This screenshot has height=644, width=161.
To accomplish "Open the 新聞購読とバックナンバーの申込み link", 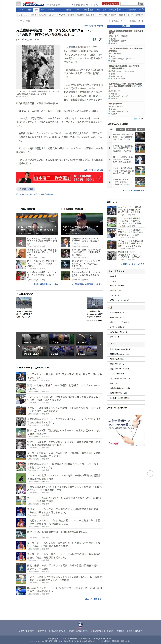I will [87, 5].
